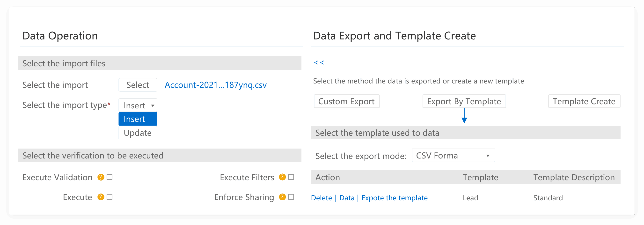Choose Insert from the import type list
This screenshot has width=644, height=225.
tap(138, 119)
